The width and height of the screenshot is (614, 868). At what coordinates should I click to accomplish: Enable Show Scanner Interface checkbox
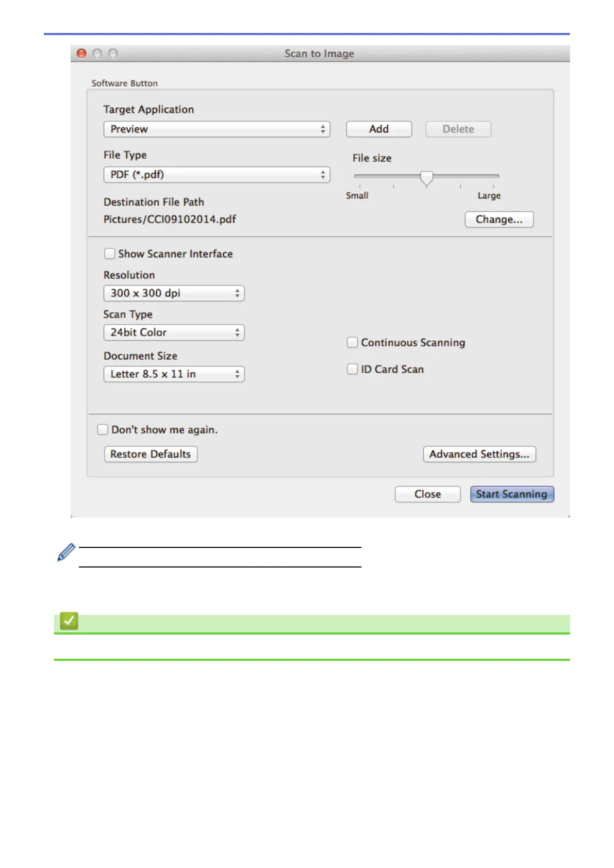click(109, 254)
